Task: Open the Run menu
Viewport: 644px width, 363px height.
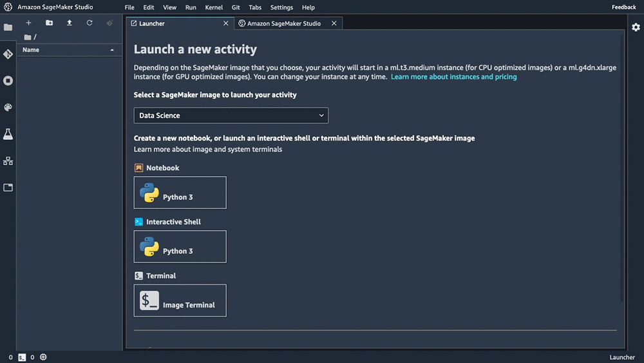Action: tap(191, 7)
